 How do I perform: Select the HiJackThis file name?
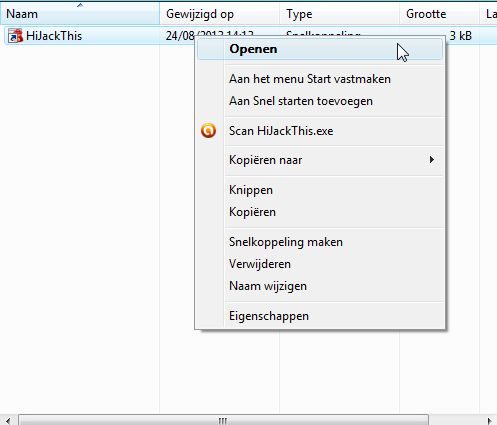[x=54, y=36]
